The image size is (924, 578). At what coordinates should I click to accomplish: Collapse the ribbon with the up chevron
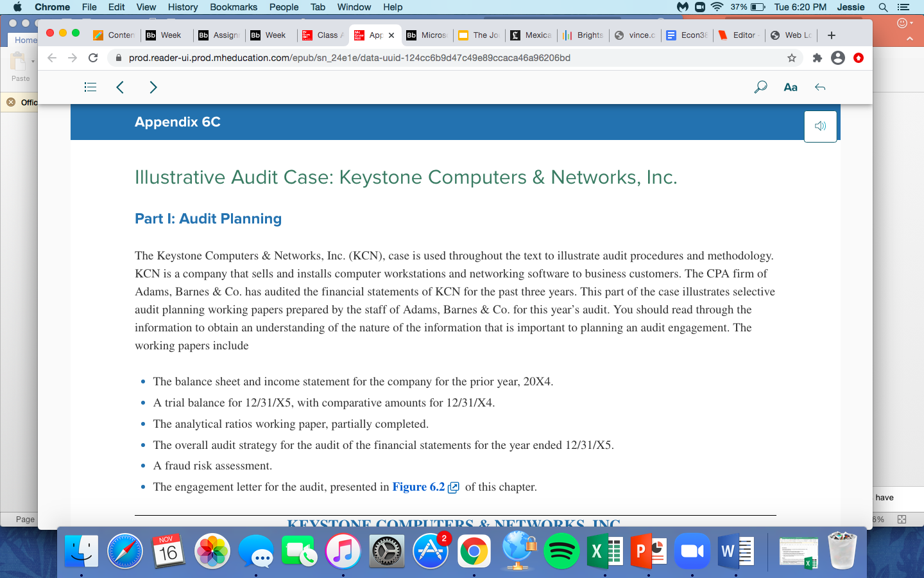[x=909, y=39]
